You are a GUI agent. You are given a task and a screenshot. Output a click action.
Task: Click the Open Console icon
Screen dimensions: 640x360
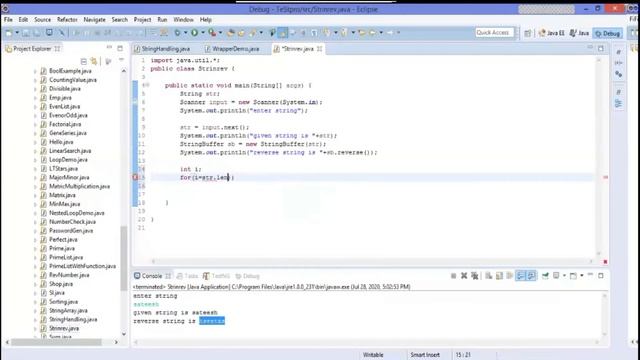pyautogui.click(x=573, y=276)
